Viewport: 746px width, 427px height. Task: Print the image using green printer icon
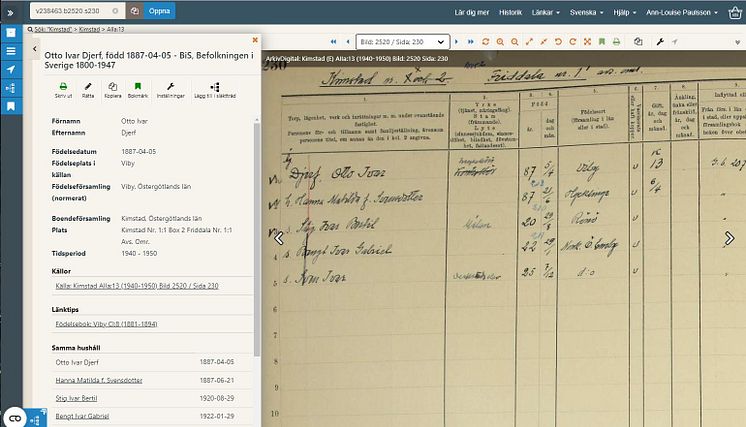pyautogui.click(x=616, y=42)
